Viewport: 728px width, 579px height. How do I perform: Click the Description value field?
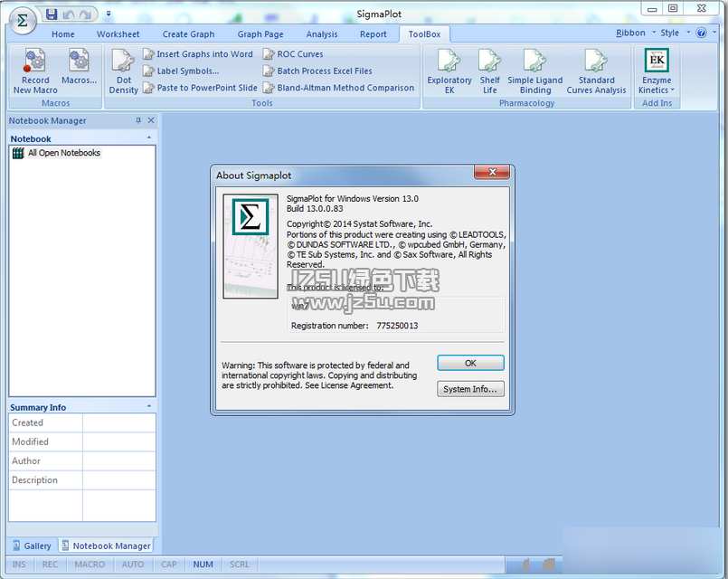click(x=119, y=480)
